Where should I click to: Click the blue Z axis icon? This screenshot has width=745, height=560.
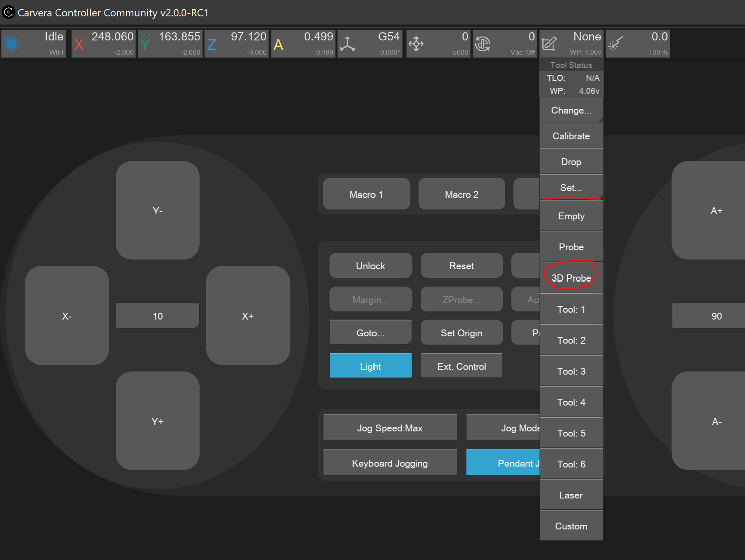point(212,44)
